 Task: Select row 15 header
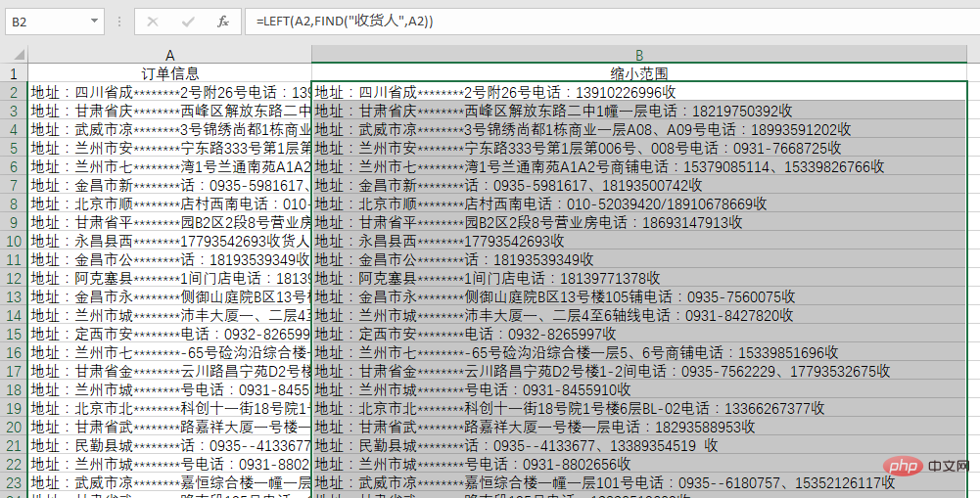coord(14,334)
